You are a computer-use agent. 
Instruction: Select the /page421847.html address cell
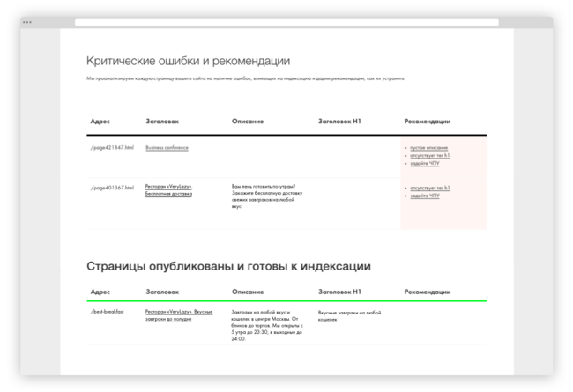point(112,147)
